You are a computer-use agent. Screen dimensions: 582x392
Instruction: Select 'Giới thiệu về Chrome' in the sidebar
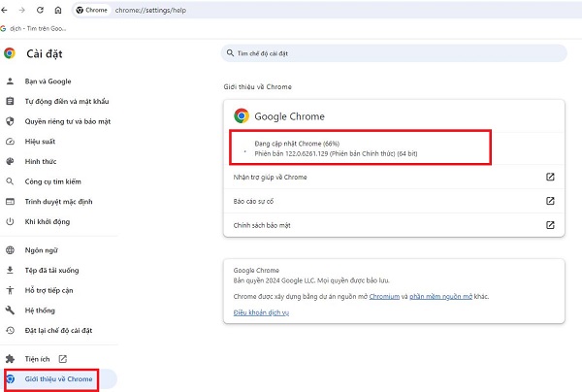coord(58,379)
